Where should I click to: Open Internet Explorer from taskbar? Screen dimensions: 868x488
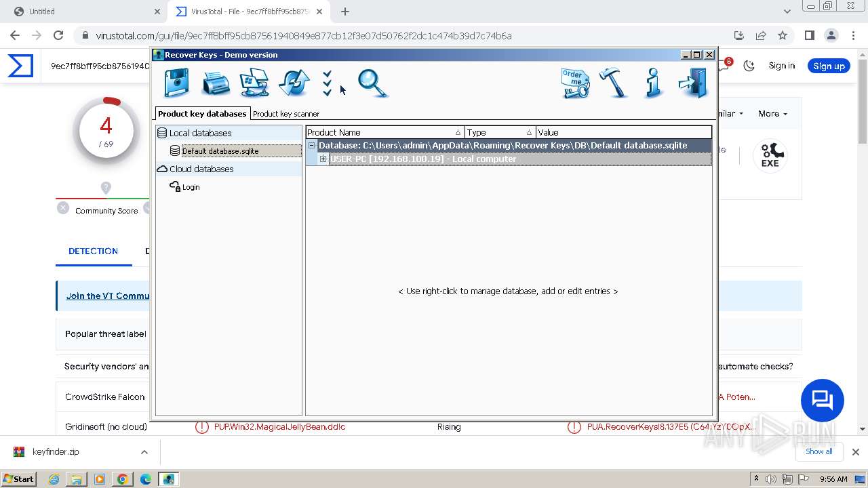(x=54, y=479)
